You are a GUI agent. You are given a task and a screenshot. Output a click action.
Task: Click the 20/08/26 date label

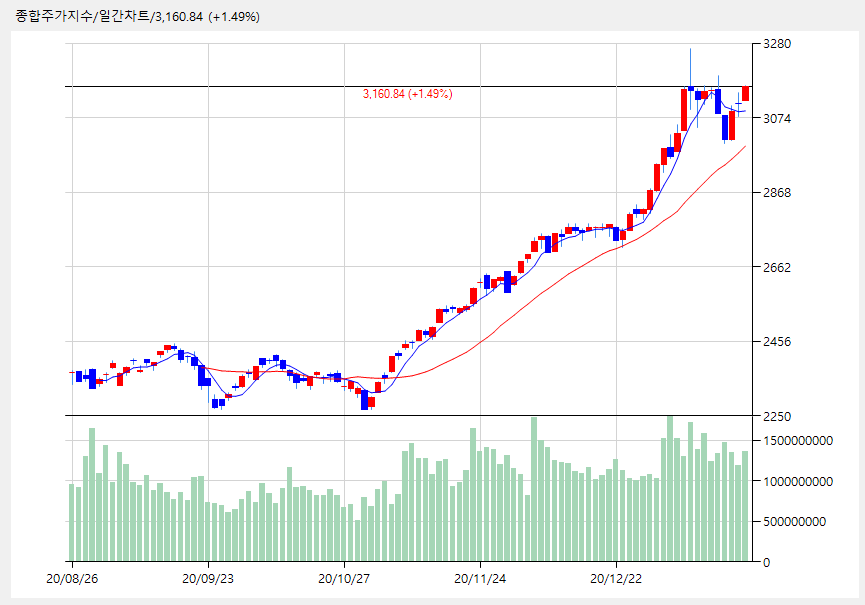click(x=72, y=579)
